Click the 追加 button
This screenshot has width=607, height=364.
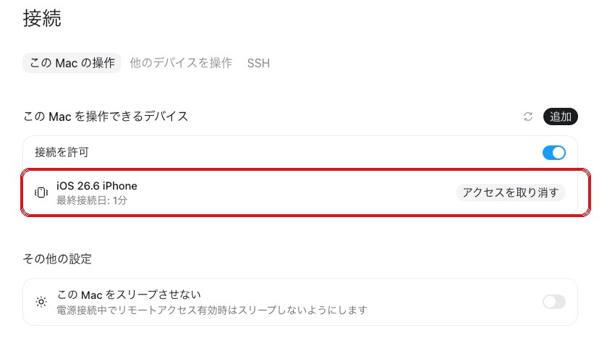click(x=560, y=117)
